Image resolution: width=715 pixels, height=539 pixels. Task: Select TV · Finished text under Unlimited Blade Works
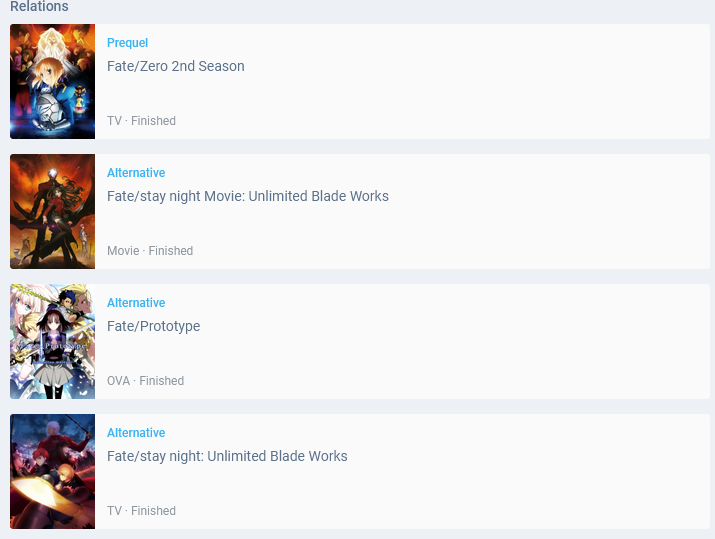click(141, 511)
